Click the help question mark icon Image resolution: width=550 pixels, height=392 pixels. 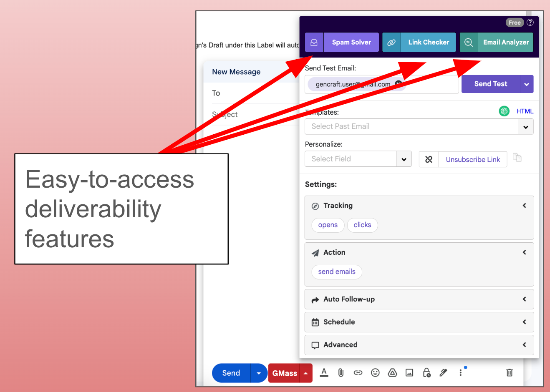coord(530,23)
